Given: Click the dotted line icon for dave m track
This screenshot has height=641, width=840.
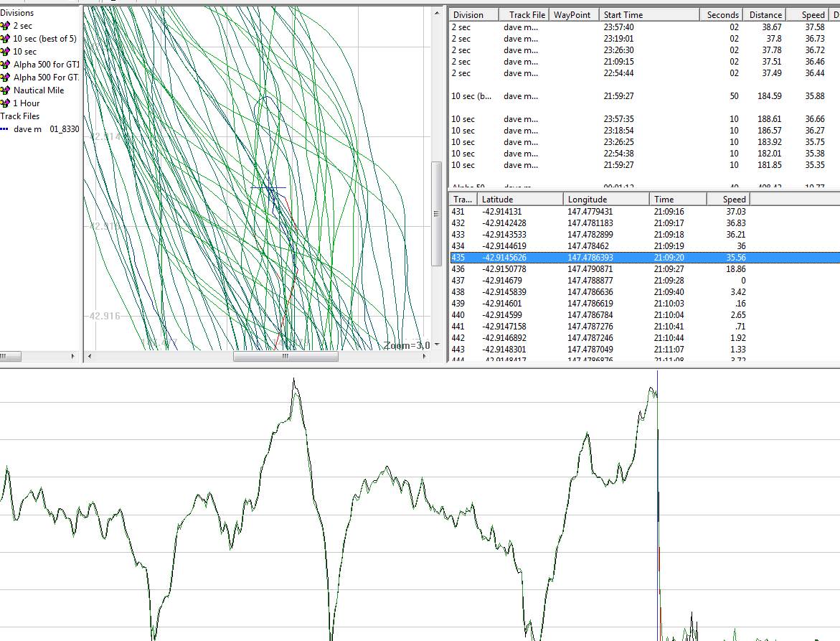Looking at the screenshot, I should click(x=5, y=129).
